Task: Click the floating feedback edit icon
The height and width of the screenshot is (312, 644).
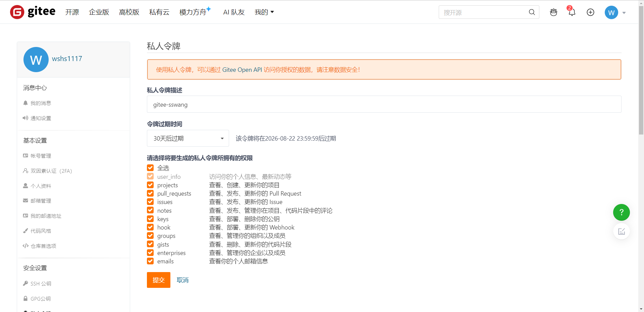Action: 621,231
